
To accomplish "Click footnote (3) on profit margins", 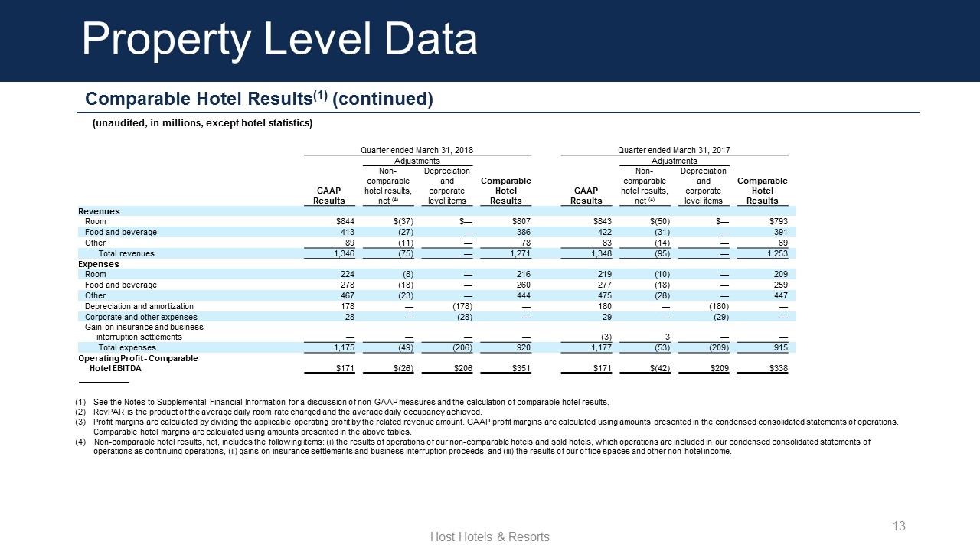I will click(487, 426).
